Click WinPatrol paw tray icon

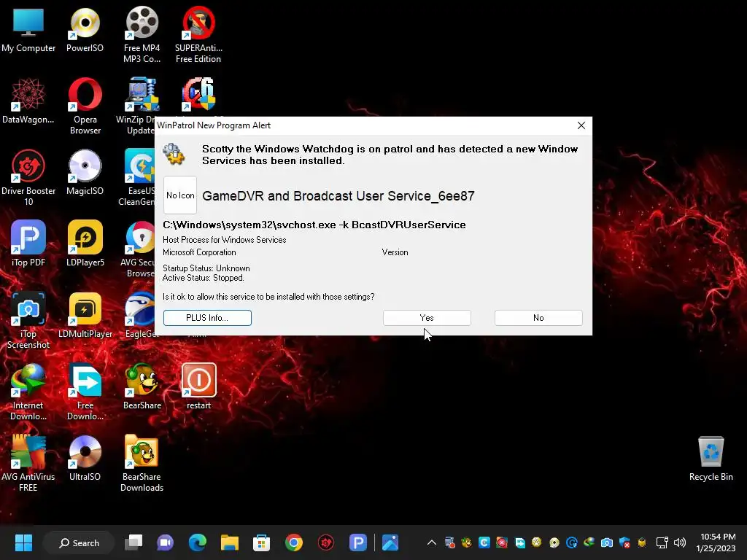[536, 542]
